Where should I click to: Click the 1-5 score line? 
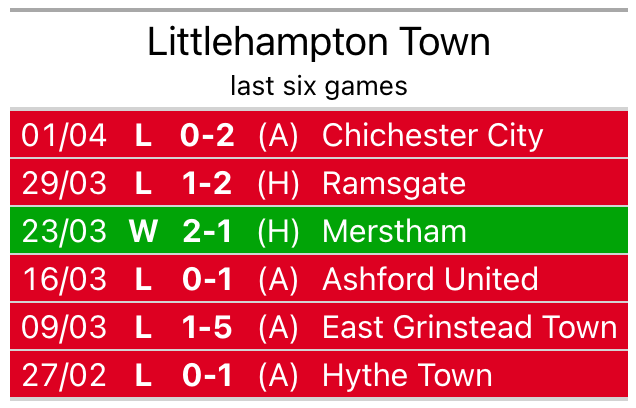pos(207,327)
